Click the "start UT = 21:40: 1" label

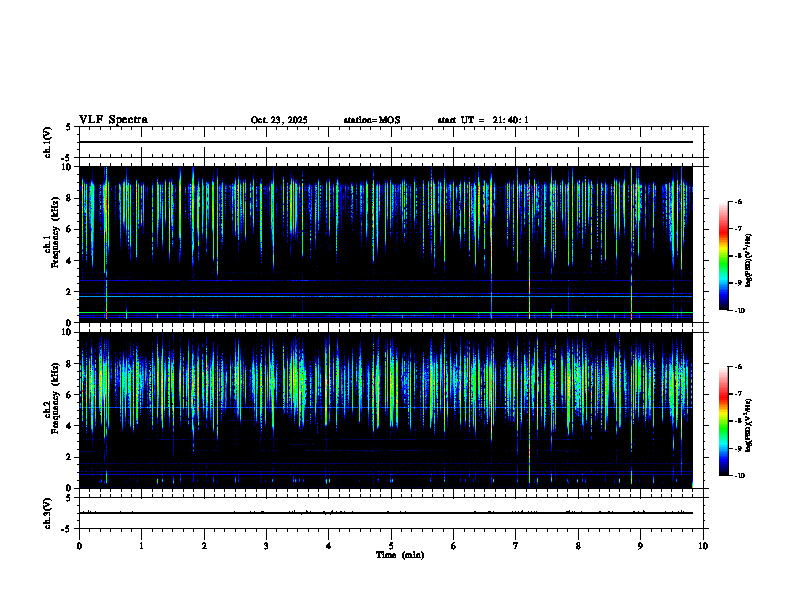point(483,120)
